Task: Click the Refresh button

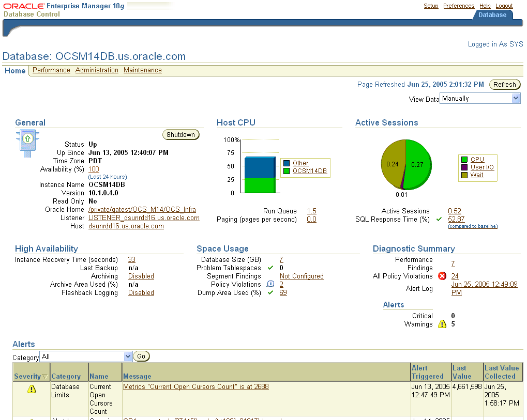Action: tap(504, 85)
